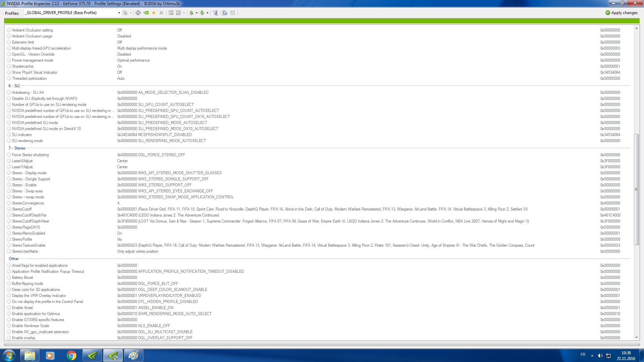
Task: Toggle the show customized settings filter icon
Action: (x=215, y=13)
